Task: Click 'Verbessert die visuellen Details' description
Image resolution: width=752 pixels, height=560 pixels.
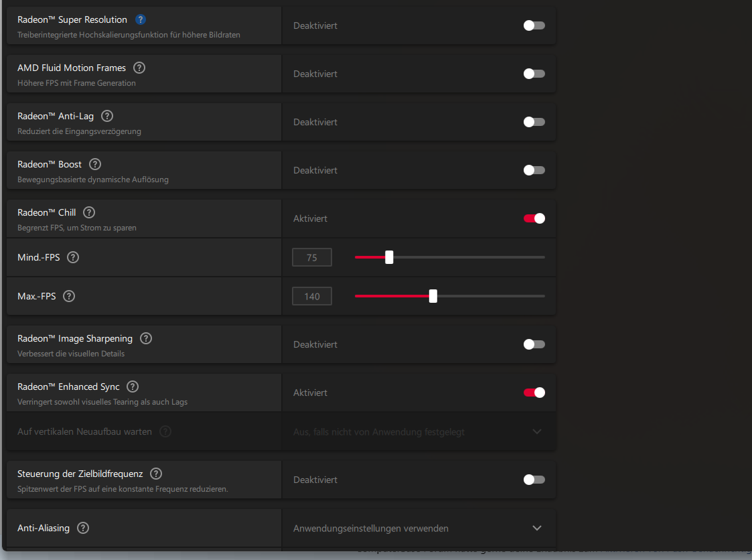Action: tap(71, 354)
